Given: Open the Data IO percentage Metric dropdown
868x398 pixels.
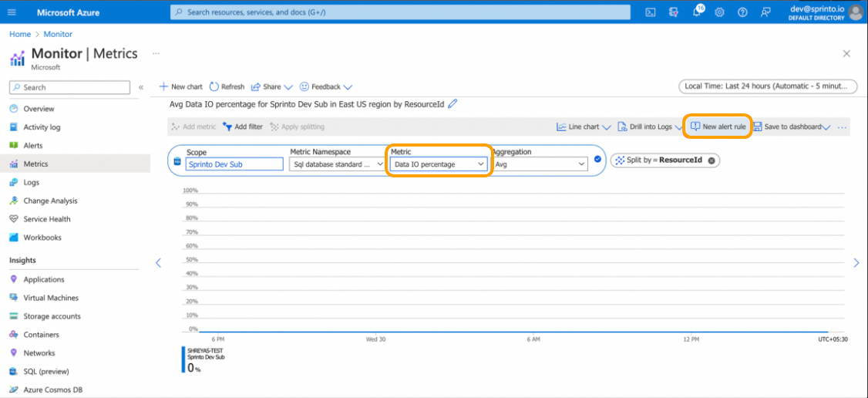Looking at the screenshot, I should pyautogui.click(x=439, y=164).
